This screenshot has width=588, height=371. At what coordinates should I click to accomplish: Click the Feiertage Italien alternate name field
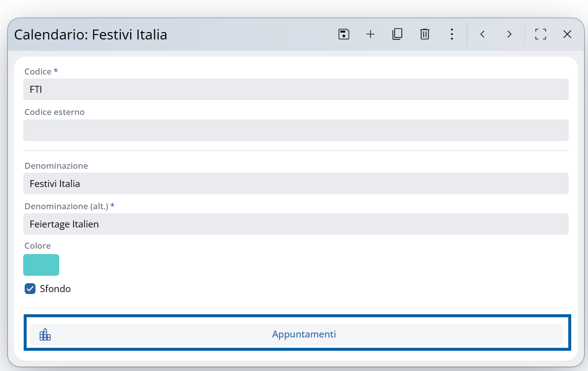pos(296,224)
